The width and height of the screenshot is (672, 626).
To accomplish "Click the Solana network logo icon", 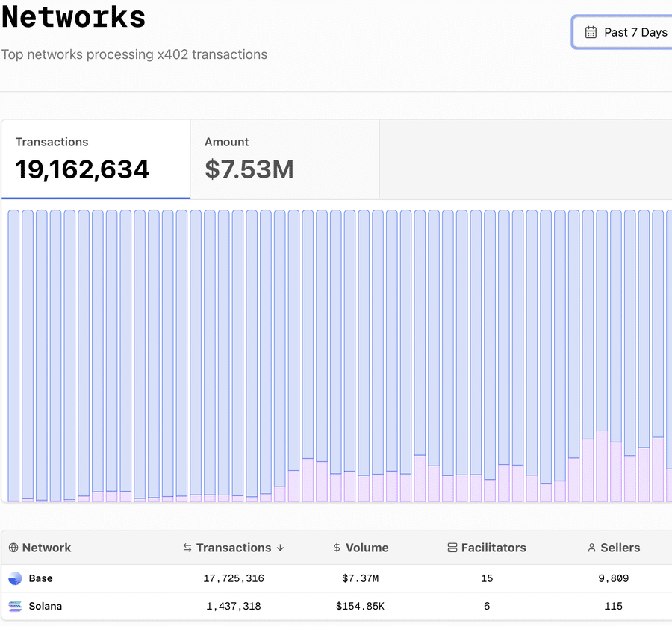I will click(15, 606).
